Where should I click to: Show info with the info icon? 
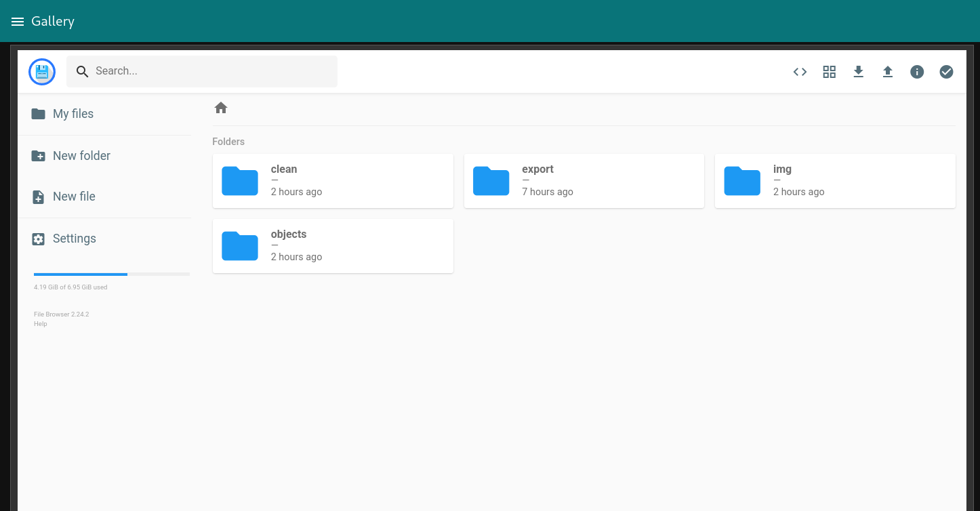[x=917, y=72]
